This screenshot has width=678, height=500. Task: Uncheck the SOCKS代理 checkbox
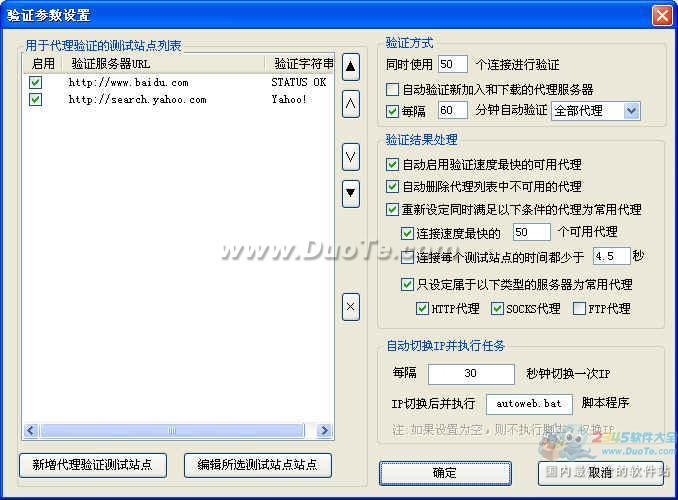[497, 309]
